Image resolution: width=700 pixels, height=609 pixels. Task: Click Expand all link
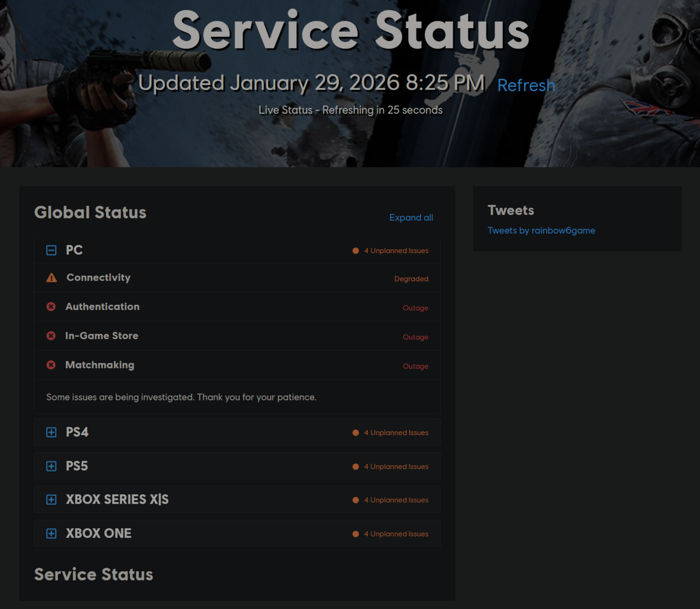pos(411,218)
